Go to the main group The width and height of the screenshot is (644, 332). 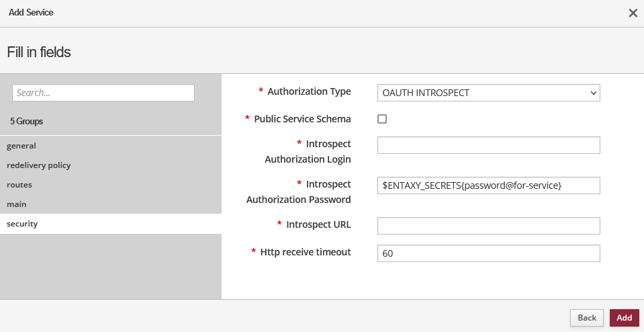17,204
